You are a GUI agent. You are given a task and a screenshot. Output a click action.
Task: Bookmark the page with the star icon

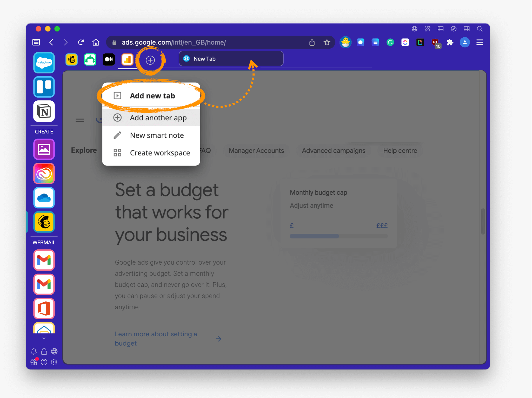[327, 42]
